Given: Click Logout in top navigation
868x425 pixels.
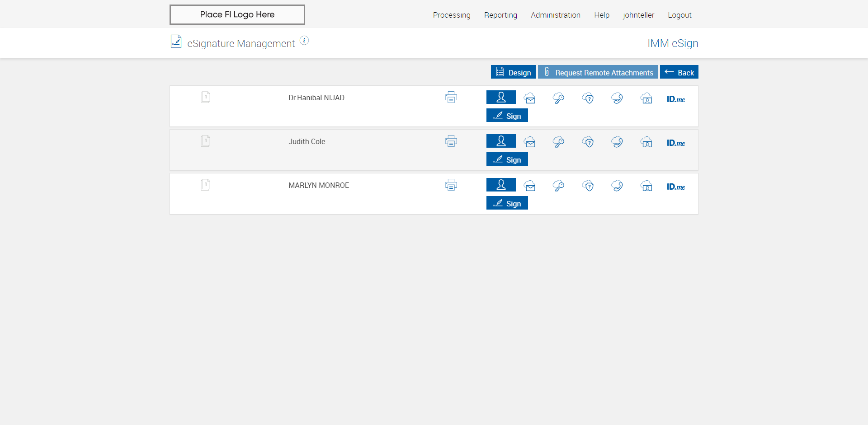Looking at the screenshot, I should (x=679, y=15).
